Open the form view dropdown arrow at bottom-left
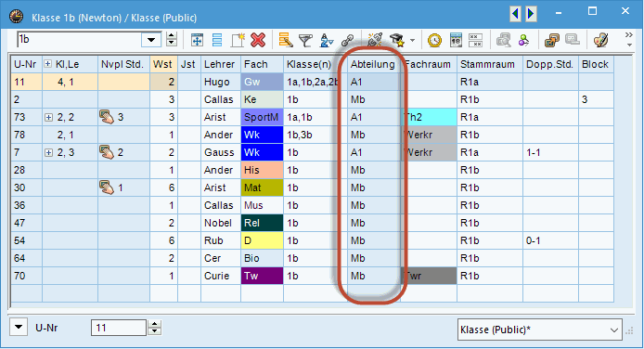The width and height of the screenshot is (644, 349). pyautogui.click(x=19, y=328)
